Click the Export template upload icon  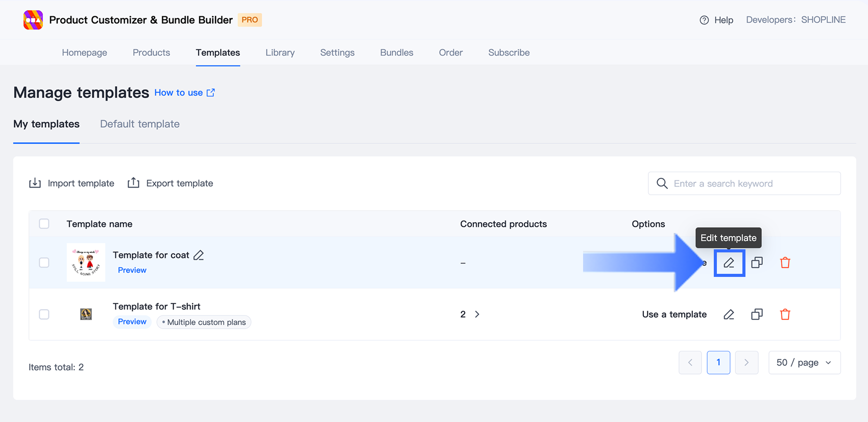tap(133, 183)
